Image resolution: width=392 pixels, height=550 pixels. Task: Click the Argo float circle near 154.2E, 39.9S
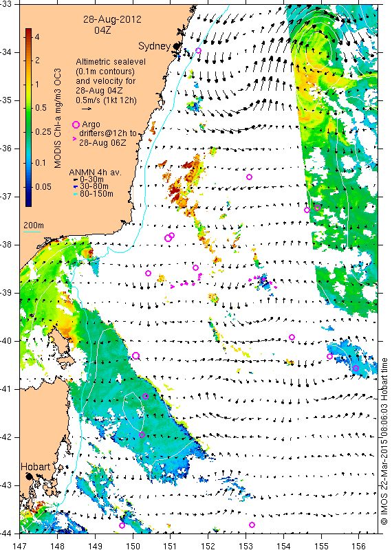292,337
